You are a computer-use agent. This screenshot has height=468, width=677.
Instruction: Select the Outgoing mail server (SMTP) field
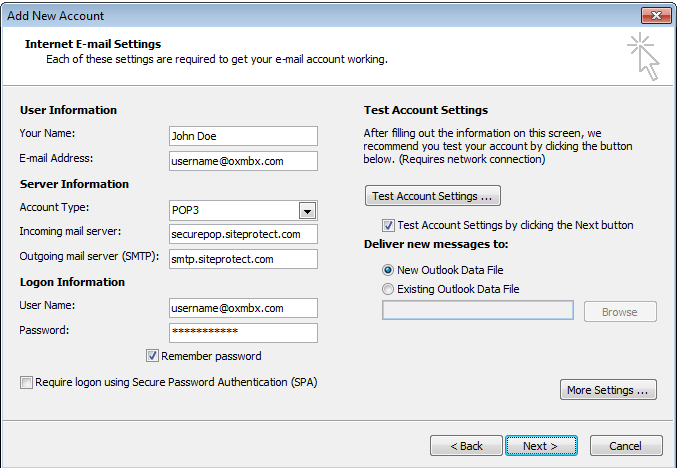pyautogui.click(x=243, y=259)
